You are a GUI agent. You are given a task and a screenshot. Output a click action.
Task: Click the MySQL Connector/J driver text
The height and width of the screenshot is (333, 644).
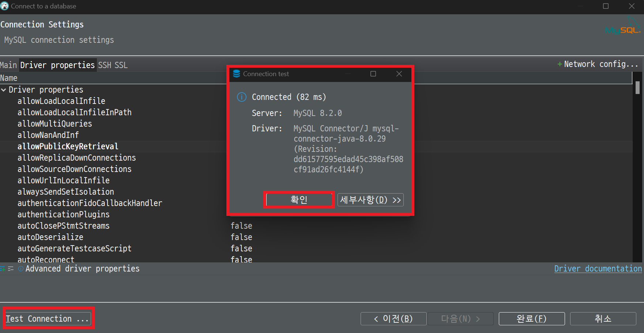pos(348,149)
